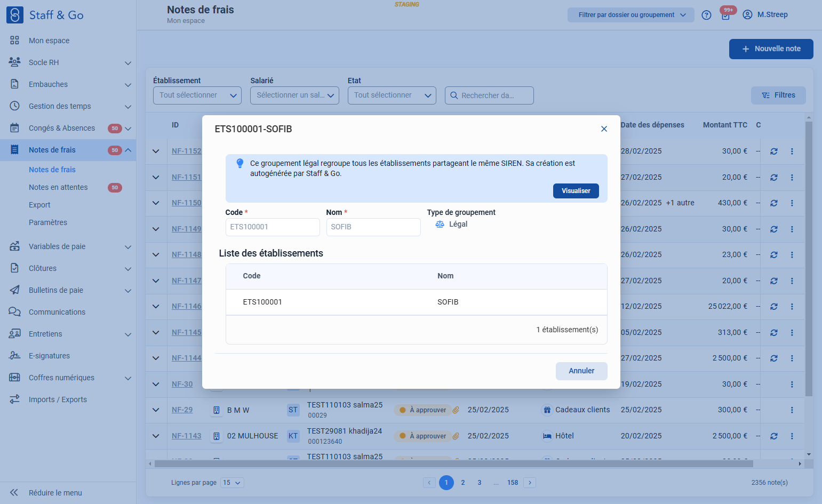
Task: Open the notifications icon with 99+ badge
Action: [x=726, y=14]
